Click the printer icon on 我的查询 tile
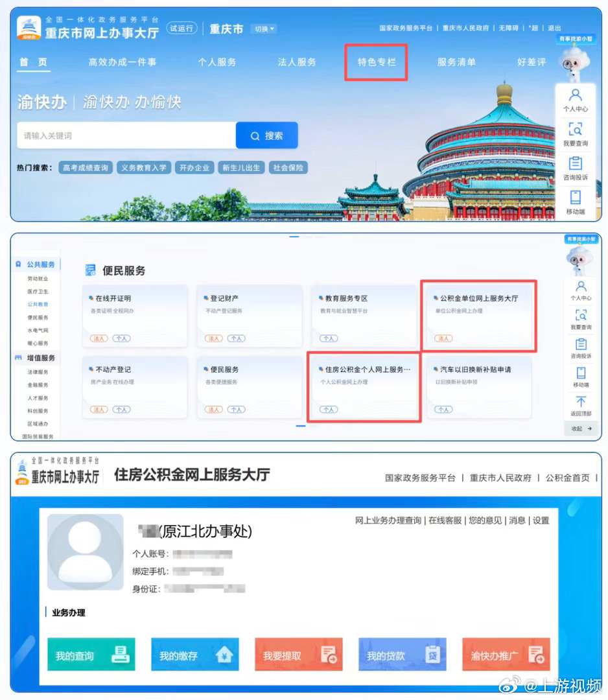The image size is (608, 700). pos(120,655)
